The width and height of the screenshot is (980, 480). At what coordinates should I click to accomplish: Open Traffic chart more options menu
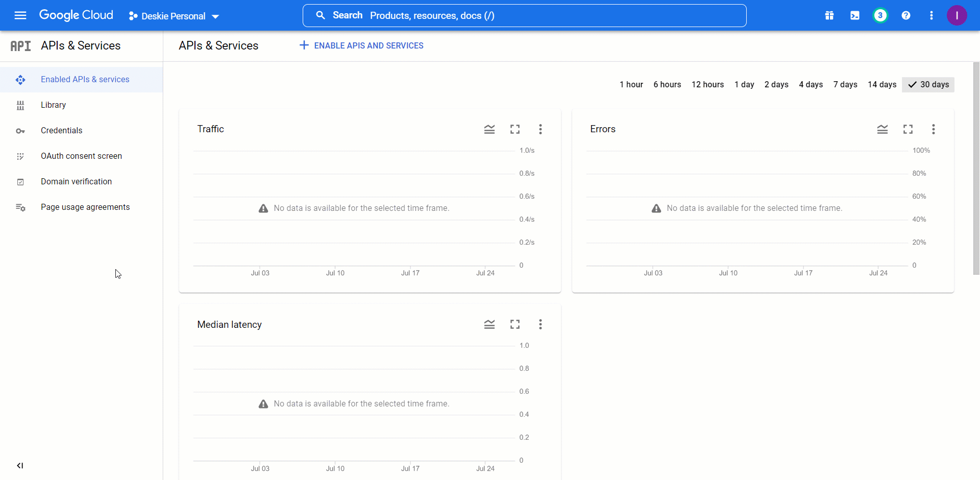541,129
